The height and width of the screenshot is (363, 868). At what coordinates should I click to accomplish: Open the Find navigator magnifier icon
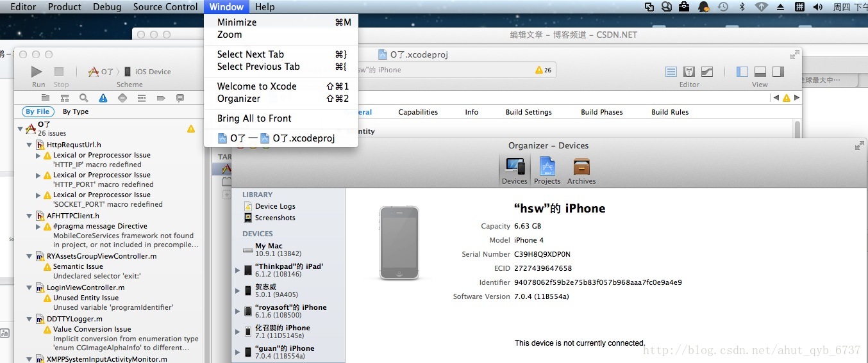pos(83,98)
